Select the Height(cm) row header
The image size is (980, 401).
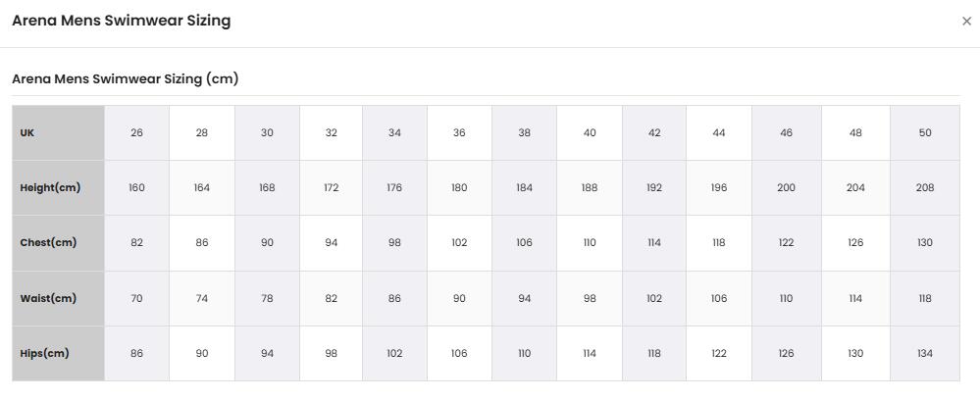(58, 187)
